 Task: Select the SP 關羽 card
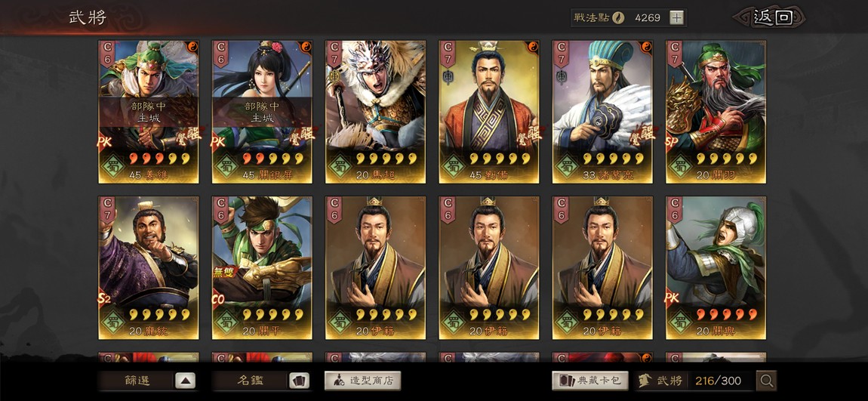pyautogui.click(x=716, y=112)
